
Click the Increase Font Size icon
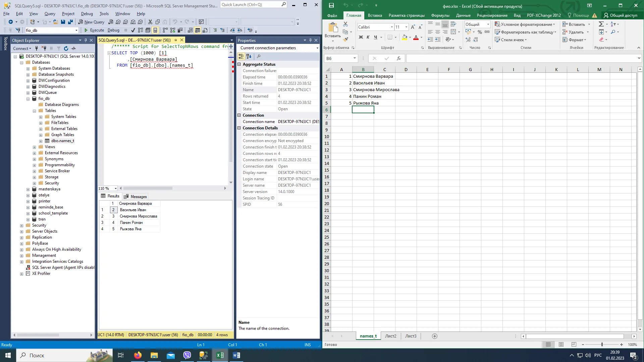coord(413,27)
